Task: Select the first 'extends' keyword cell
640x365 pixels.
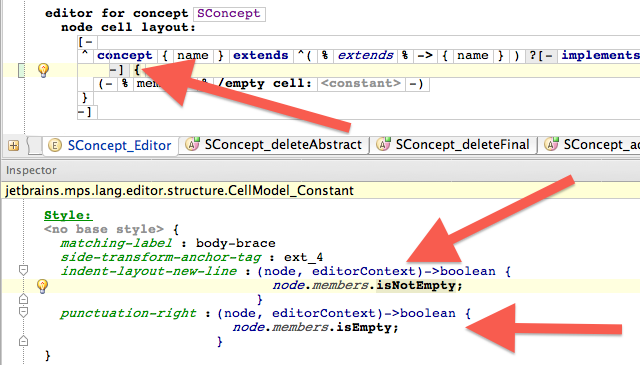Action: pyautogui.click(x=261, y=56)
